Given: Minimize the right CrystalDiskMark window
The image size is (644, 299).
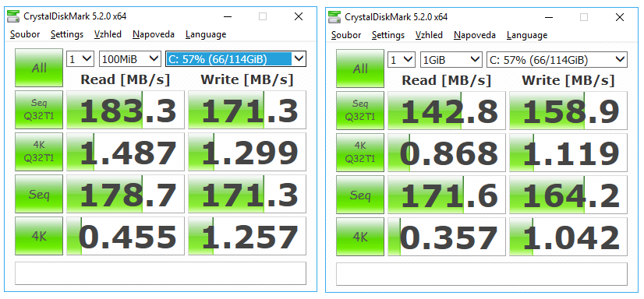Looking at the screenshot, I should tap(550, 17).
